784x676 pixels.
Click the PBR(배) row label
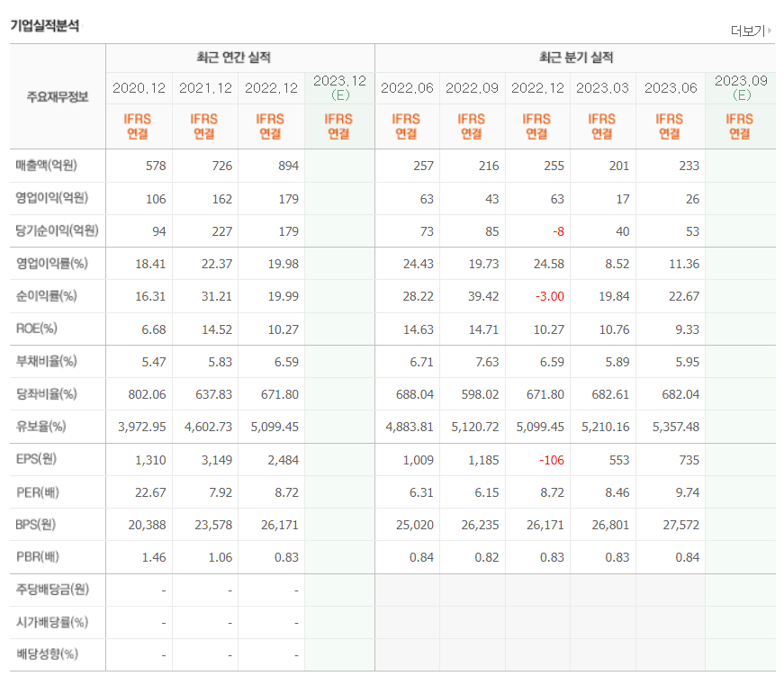coord(38,556)
